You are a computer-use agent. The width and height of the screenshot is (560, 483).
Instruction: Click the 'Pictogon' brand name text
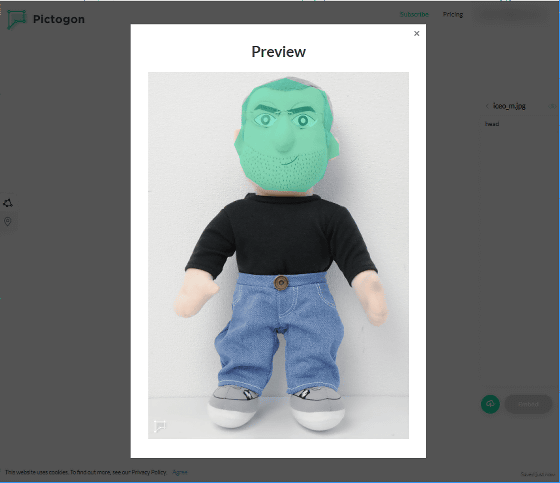point(59,19)
